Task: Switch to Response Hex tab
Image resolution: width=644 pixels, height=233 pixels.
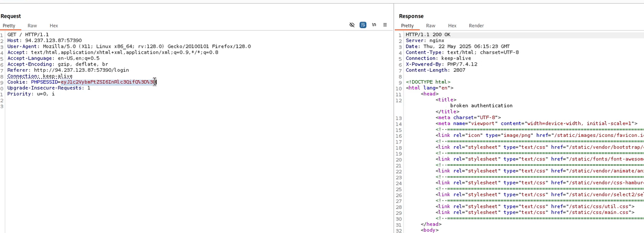Action: [x=452, y=26]
